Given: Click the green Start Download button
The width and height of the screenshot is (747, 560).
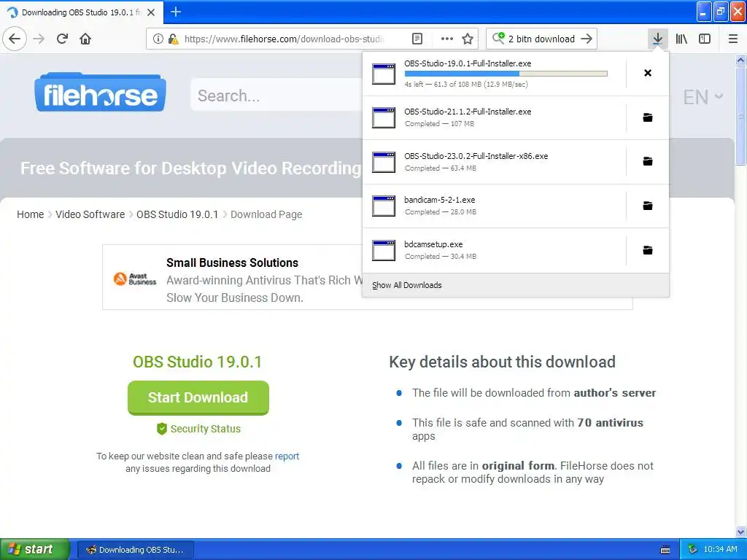Looking at the screenshot, I should (x=198, y=397).
